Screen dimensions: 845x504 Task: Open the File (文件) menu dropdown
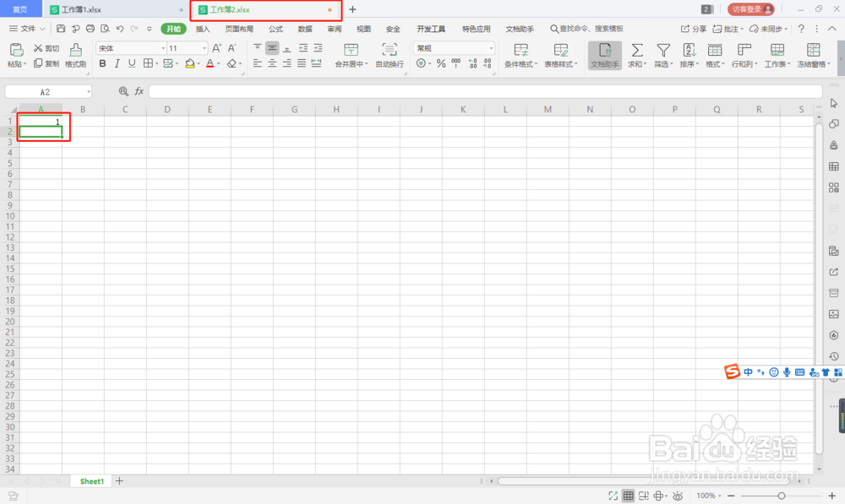(27, 29)
